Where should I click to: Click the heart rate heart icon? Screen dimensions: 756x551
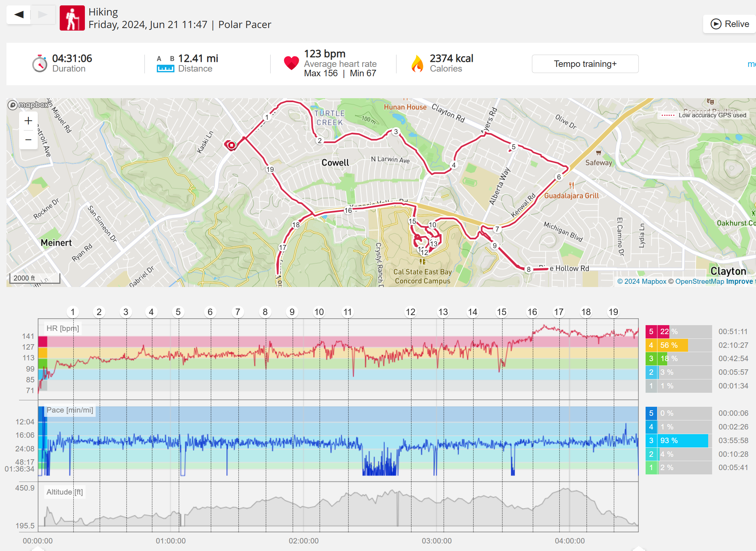[x=291, y=63]
